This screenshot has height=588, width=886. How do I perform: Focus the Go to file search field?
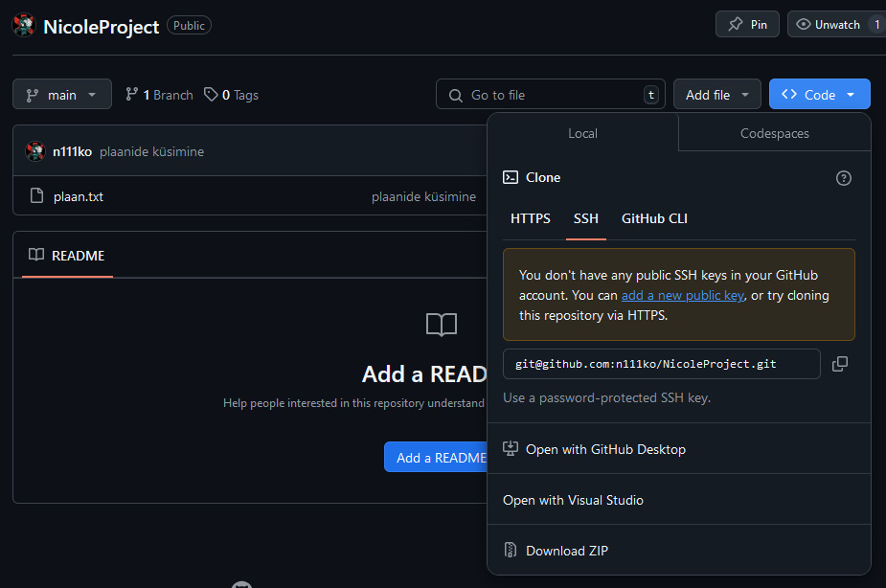551,94
